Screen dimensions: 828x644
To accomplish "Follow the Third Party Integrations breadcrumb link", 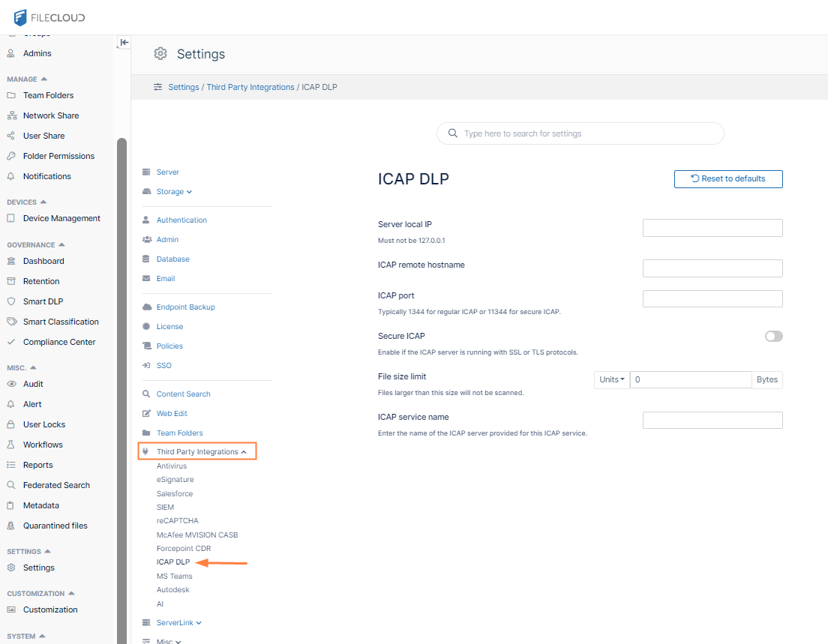I will point(250,87).
